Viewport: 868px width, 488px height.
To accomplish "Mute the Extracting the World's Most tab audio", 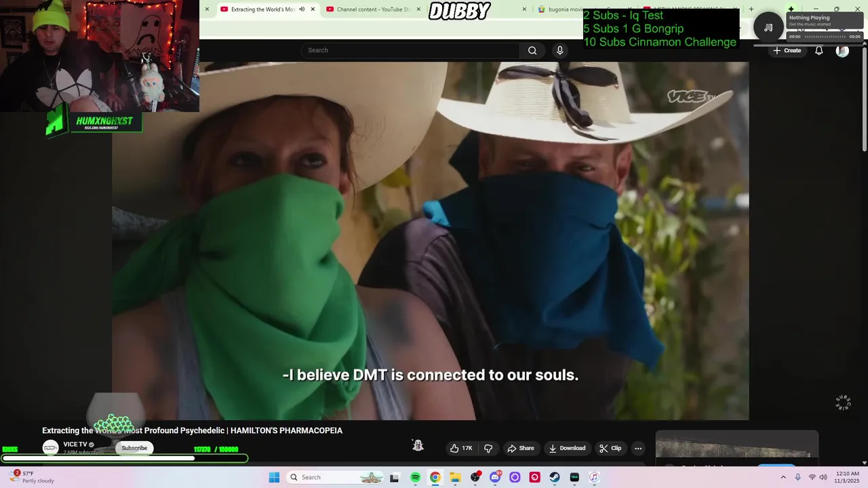I will coord(302,9).
